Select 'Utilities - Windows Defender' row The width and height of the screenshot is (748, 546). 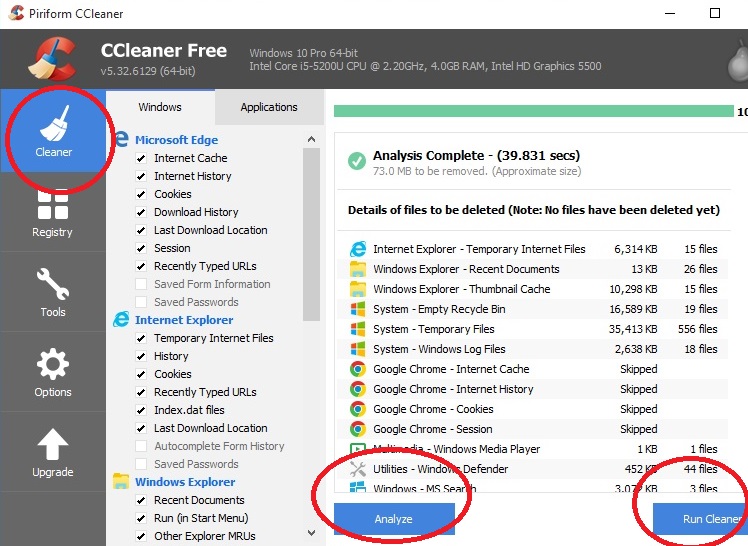533,469
